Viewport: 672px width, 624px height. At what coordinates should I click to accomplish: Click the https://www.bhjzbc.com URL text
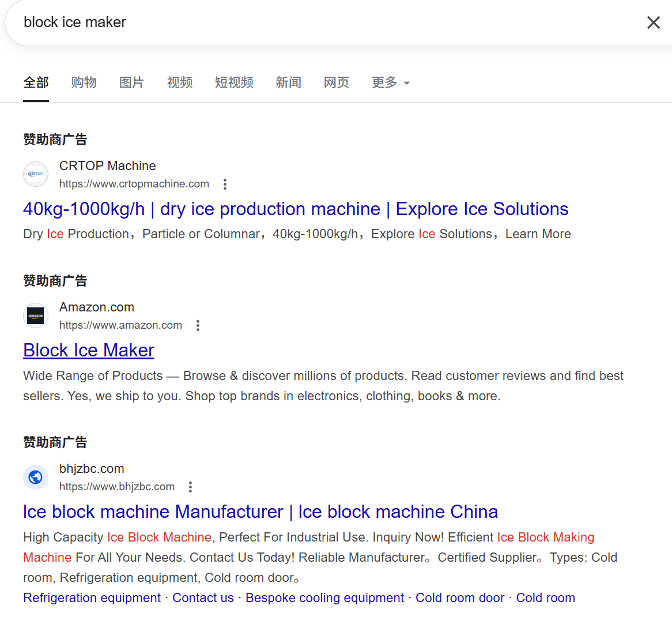point(117,487)
